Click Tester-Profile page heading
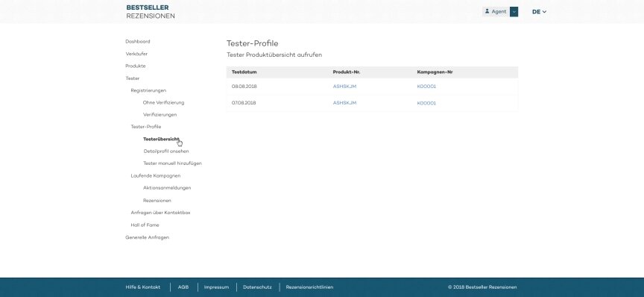 tap(252, 43)
